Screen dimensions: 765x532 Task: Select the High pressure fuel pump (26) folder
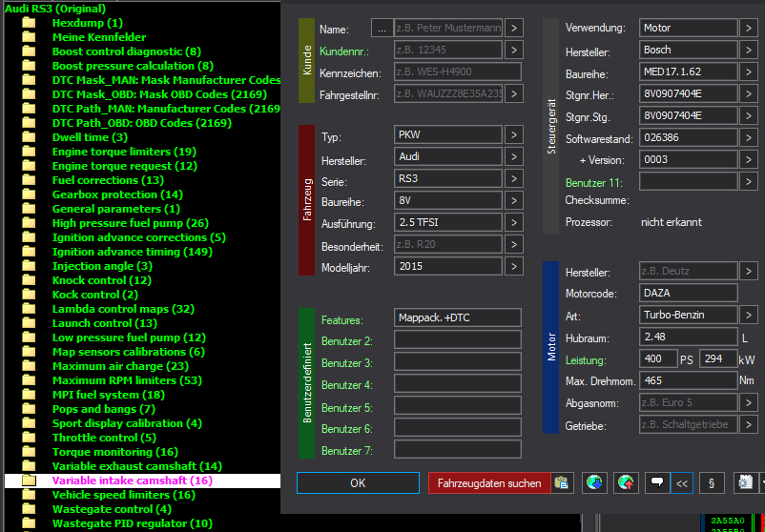[131, 223]
